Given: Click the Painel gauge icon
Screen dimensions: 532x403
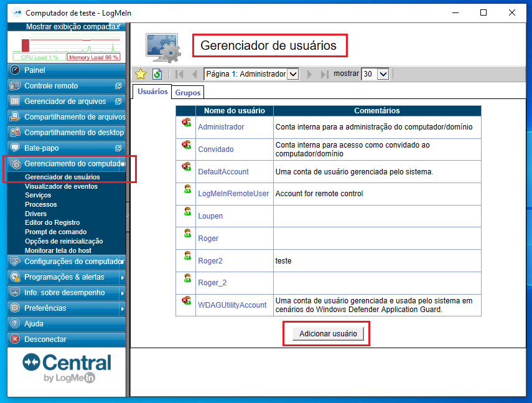Looking at the screenshot, I should pos(15,70).
